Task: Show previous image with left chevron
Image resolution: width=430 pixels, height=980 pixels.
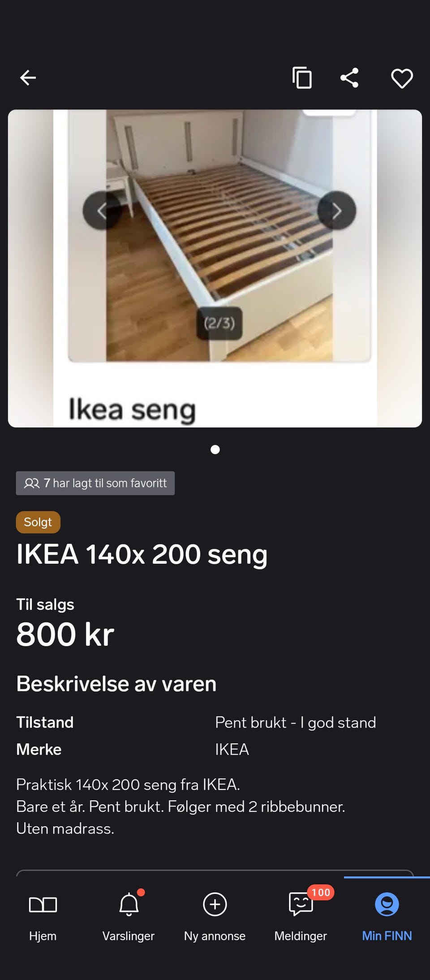Action: coord(102,211)
